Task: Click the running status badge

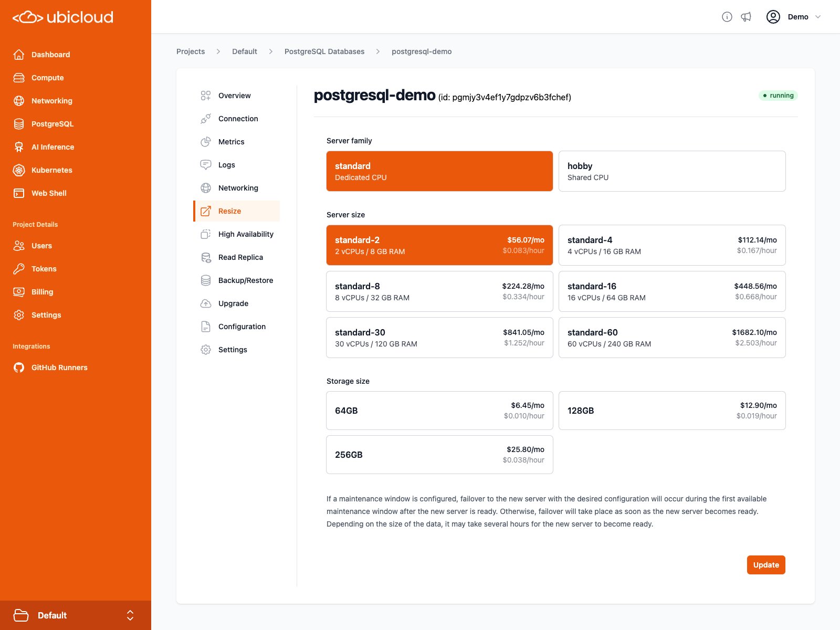Action: (778, 96)
